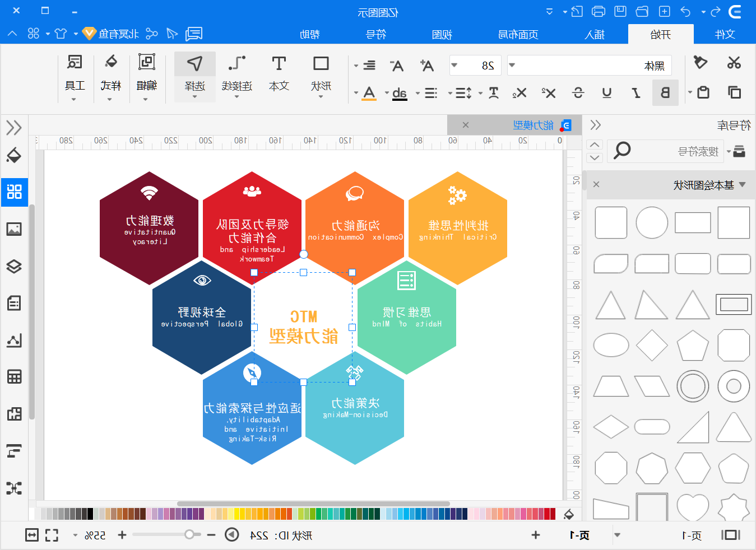The width and height of the screenshot is (756, 550).
Task: Collapse the symbol library double chevron
Action: (x=596, y=125)
